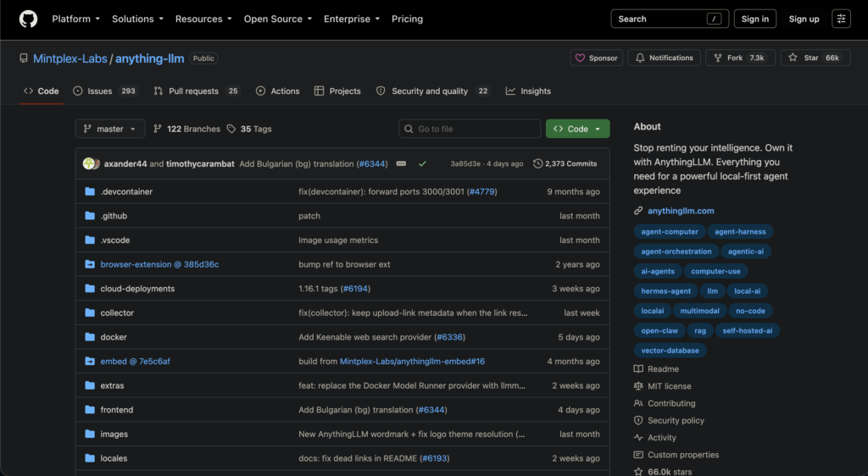Open the Mintplex-Labs/anythingllm-embed#16 link
This screenshot has width=868, height=476.
pos(412,361)
